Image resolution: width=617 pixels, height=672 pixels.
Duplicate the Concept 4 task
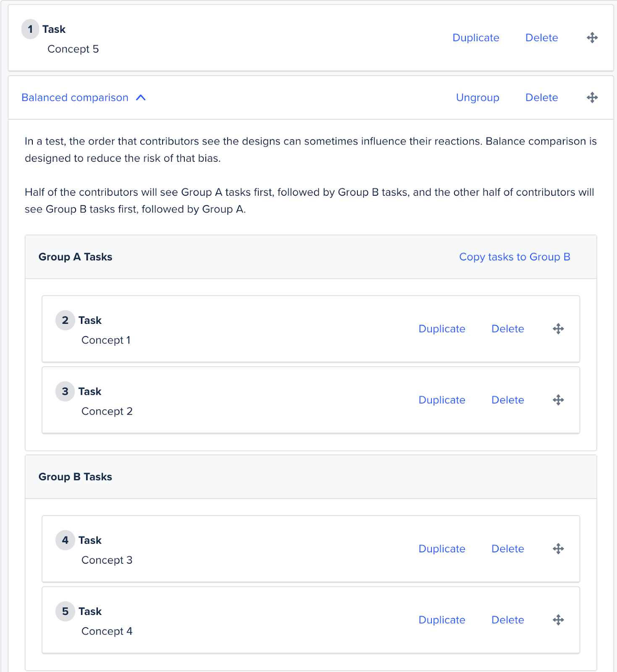(x=442, y=619)
